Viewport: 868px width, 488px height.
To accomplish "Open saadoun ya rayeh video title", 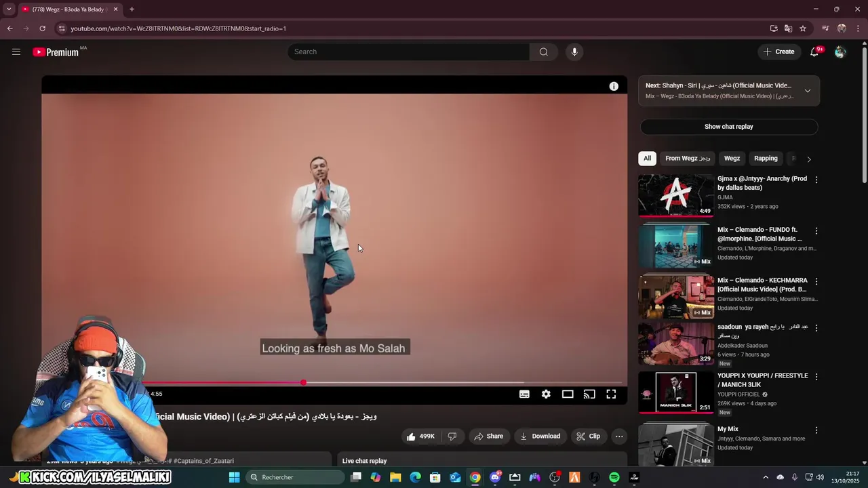I will (763, 331).
